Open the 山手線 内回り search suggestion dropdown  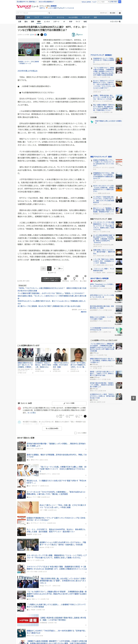click(113, 2)
